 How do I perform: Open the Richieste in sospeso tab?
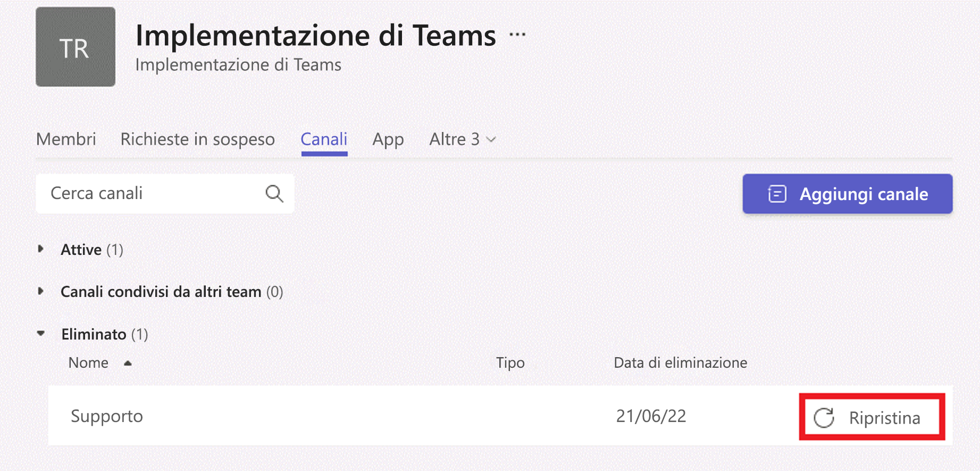pyautogui.click(x=197, y=139)
